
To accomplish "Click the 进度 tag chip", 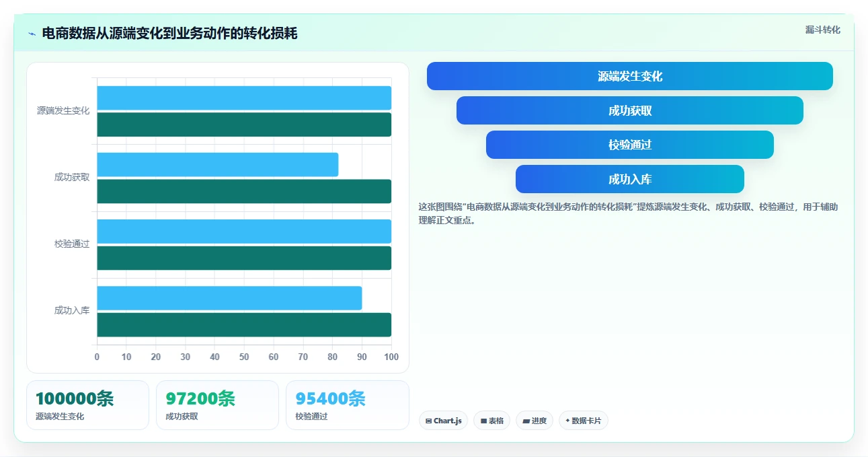I will (x=535, y=421).
